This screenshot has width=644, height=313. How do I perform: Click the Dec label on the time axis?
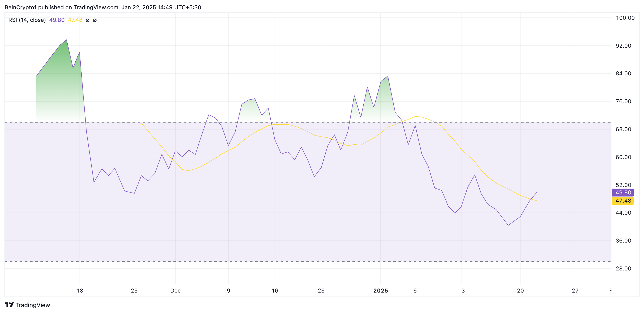click(175, 290)
